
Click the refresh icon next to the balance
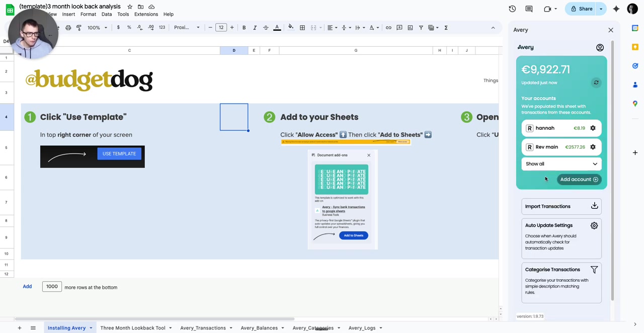click(596, 82)
